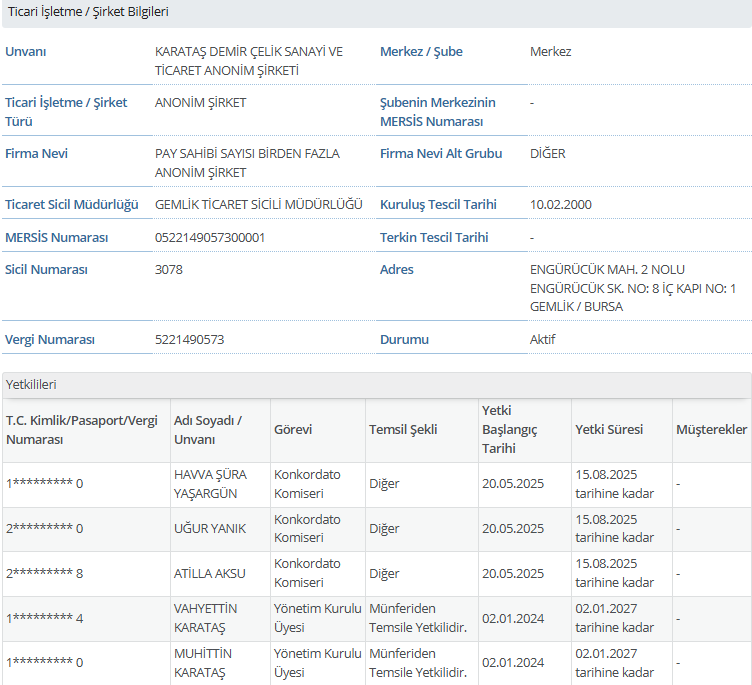Screen dimensions: 752x685
Task: Click the tax number 5221490573
Action: click(x=189, y=340)
